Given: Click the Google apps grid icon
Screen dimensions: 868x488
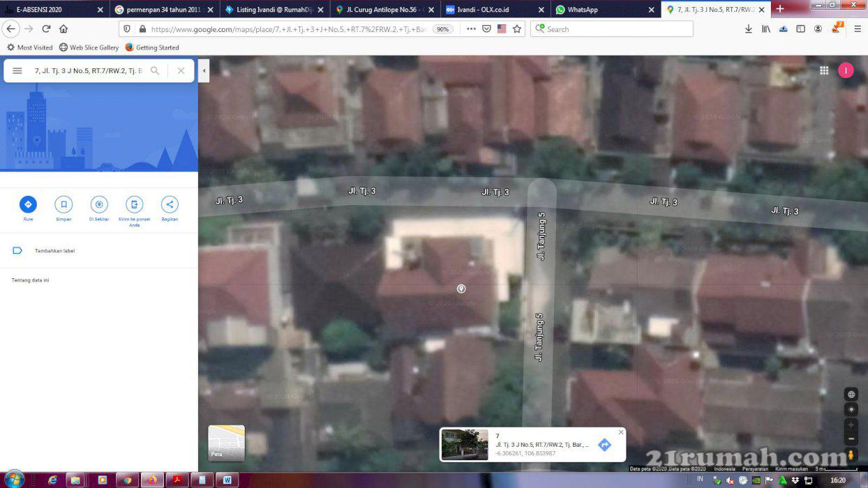Looking at the screenshot, I should point(824,70).
